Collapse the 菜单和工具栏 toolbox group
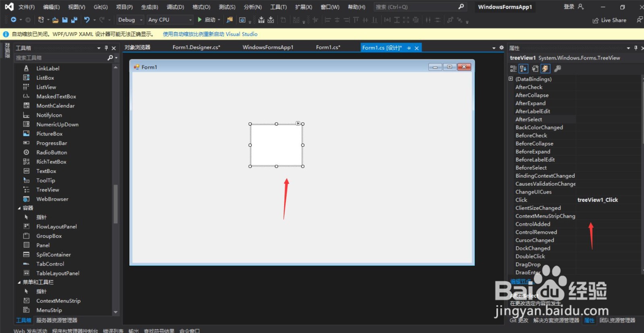 pyautogui.click(x=19, y=282)
